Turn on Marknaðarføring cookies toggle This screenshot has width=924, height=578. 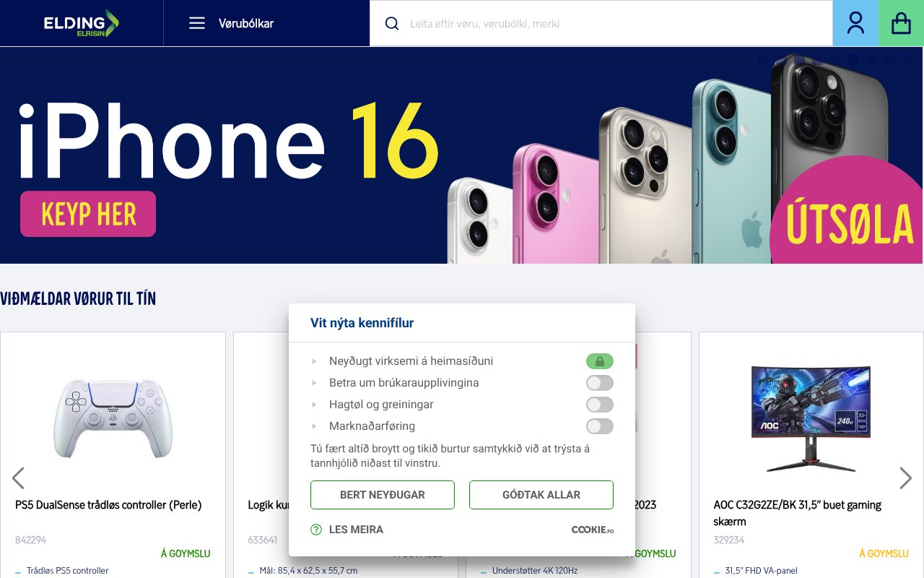pos(600,426)
